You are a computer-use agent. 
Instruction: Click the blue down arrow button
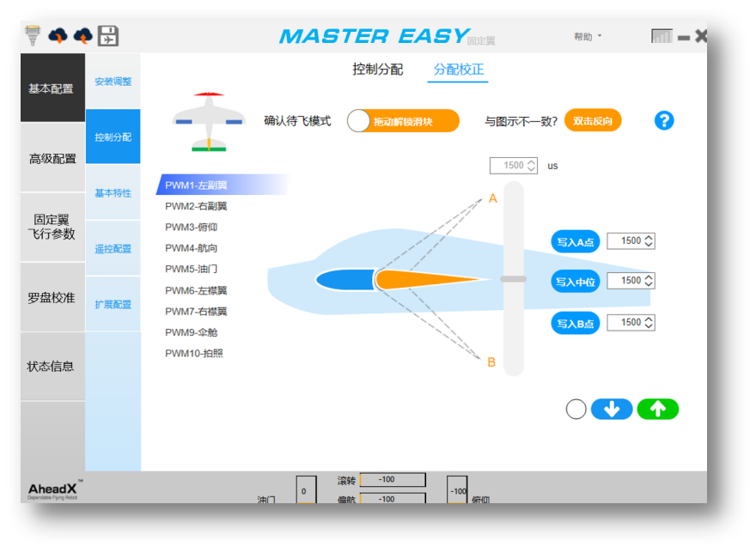(612, 410)
